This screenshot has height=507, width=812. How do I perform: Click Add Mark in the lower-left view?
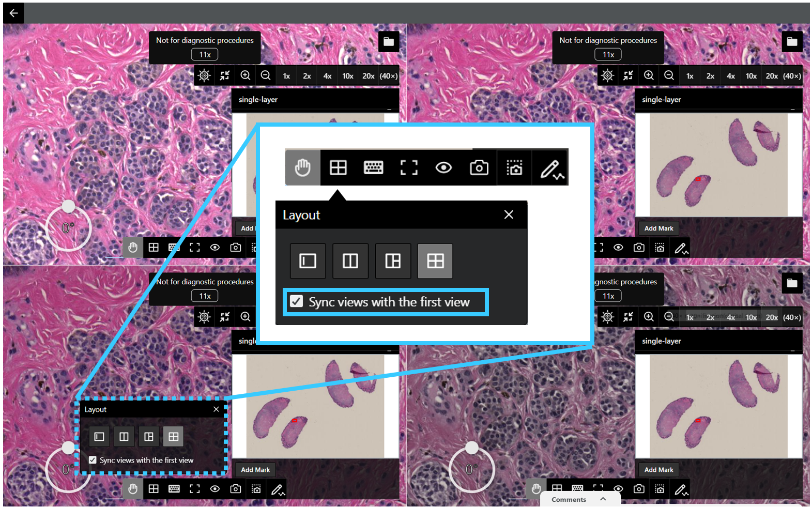click(x=255, y=470)
